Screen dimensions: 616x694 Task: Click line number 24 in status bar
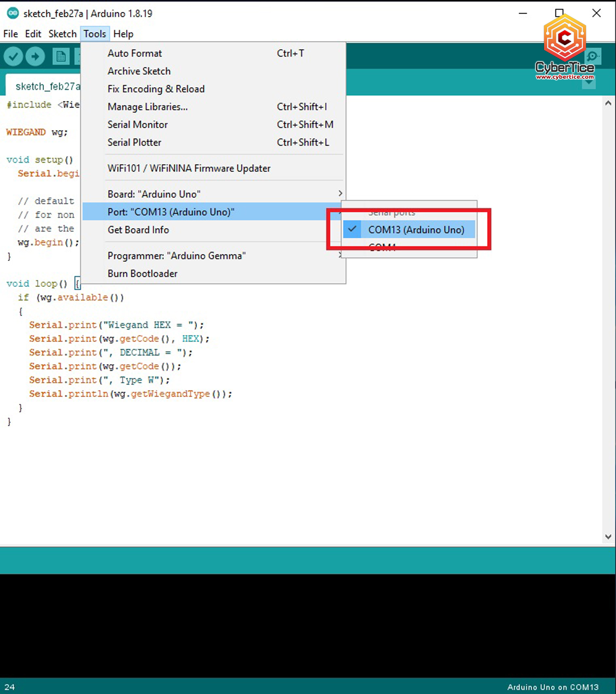click(9, 687)
